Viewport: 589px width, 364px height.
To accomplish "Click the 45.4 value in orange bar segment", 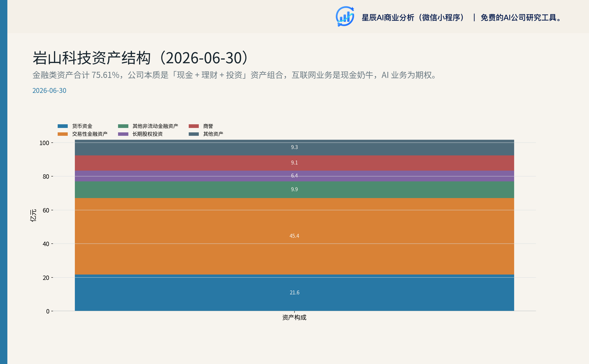I will (x=294, y=236).
